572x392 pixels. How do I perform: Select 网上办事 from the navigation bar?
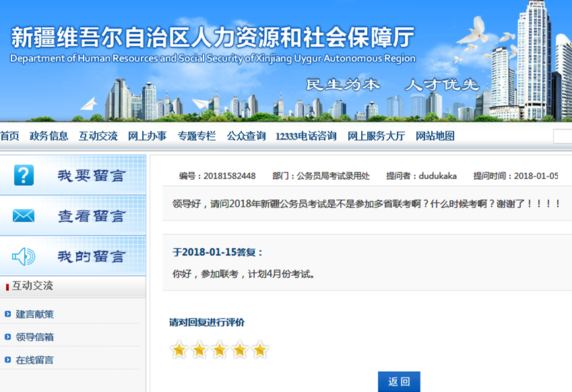pyautogui.click(x=147, y=136)
